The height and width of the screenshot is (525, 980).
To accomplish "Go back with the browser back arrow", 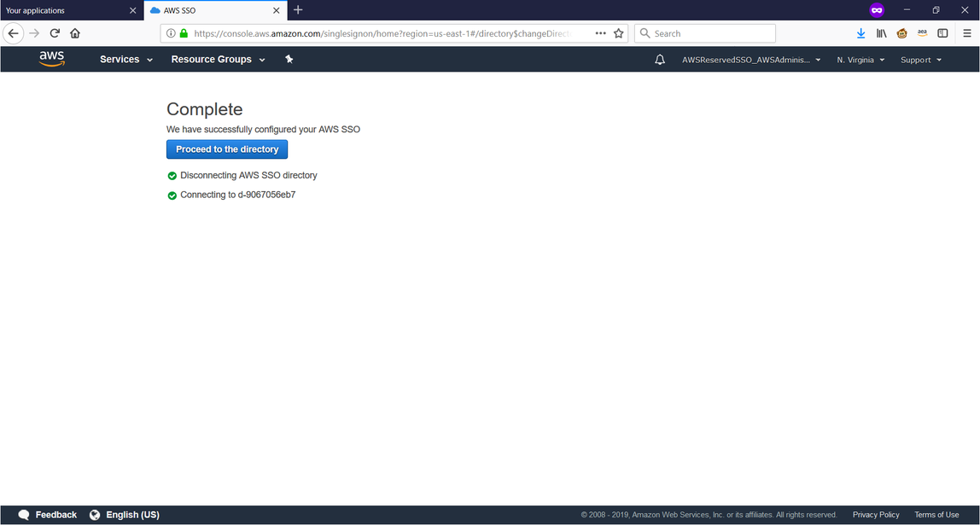I will click(13, 34).
